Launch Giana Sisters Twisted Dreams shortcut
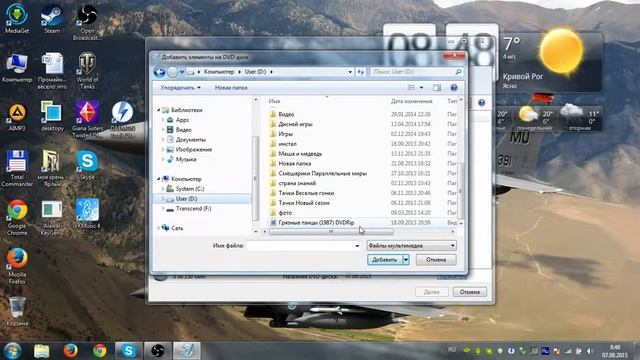640x360 pixels. click(x=87, y=119)
